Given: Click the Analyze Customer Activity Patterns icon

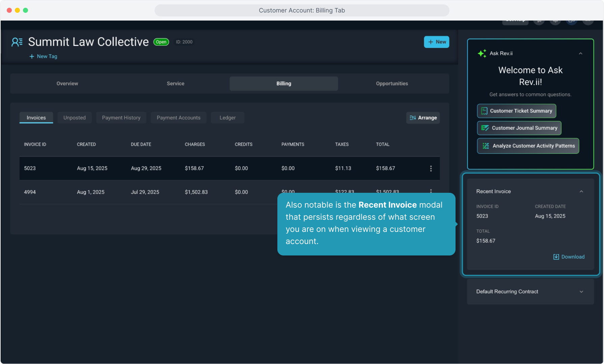Looking at the screenshot, I should (x=486, y=146).
